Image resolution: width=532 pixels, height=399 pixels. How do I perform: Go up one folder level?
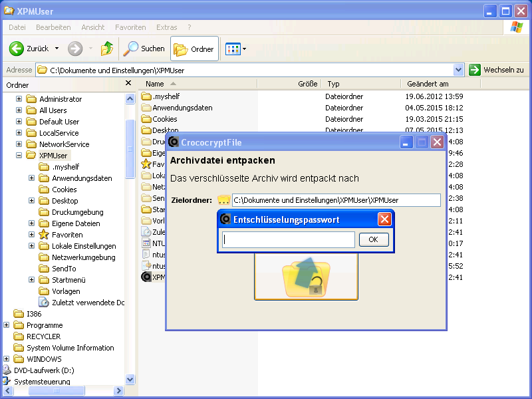pyautogui.click(x=107, y=49)
